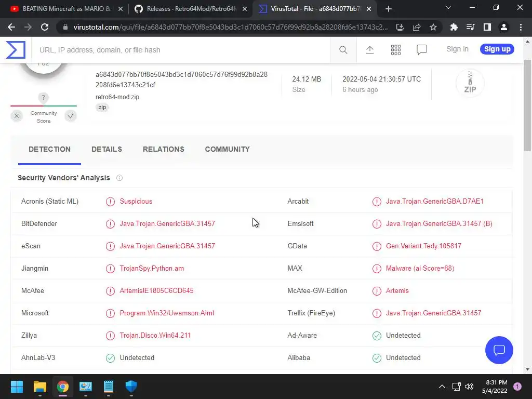Close the YouTube BEATING Minecraft tab

point(120,9)
